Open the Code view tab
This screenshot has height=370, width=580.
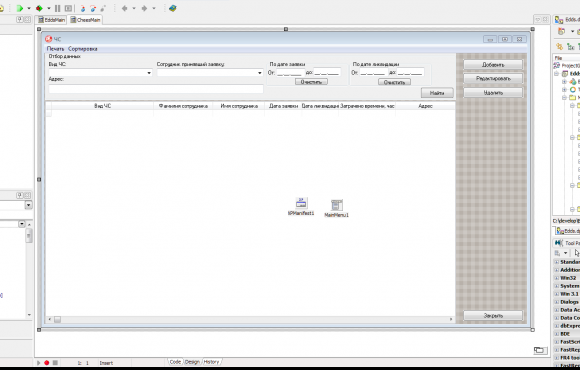(175, 362)
